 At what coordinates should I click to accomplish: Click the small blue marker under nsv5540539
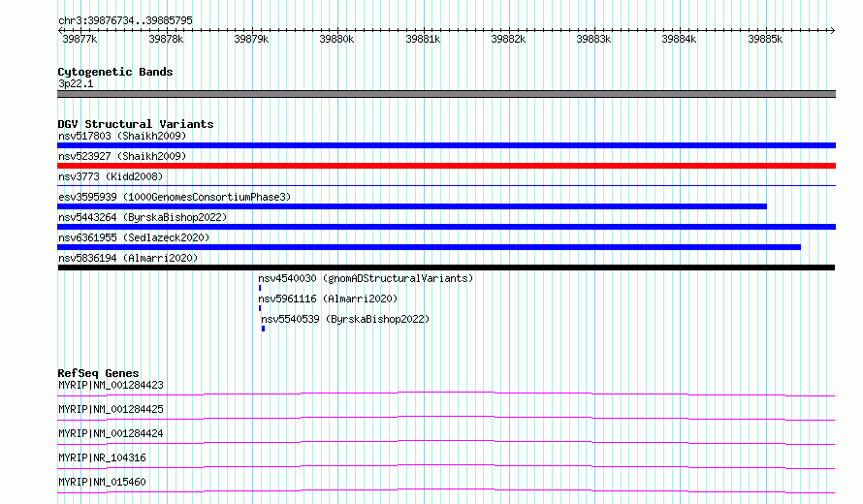click(263, 329)
